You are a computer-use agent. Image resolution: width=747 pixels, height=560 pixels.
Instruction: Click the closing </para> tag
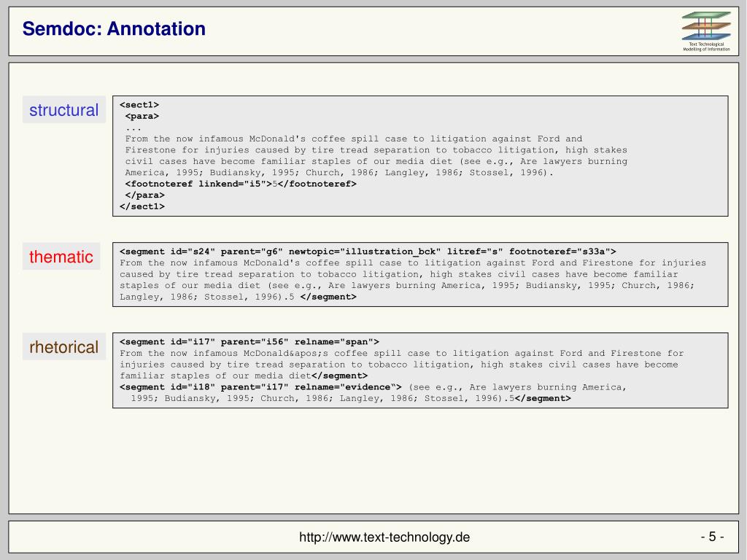(145, 195)
